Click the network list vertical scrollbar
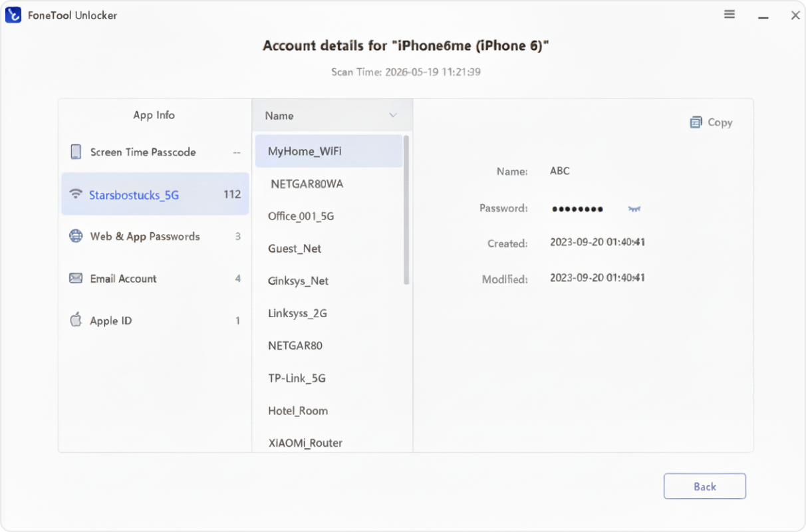 406,210
